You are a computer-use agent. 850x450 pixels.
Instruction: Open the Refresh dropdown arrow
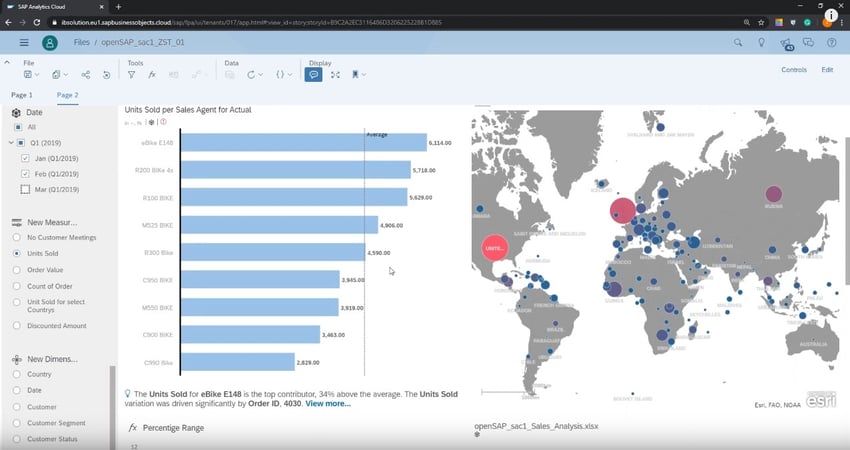coord(261,75)
